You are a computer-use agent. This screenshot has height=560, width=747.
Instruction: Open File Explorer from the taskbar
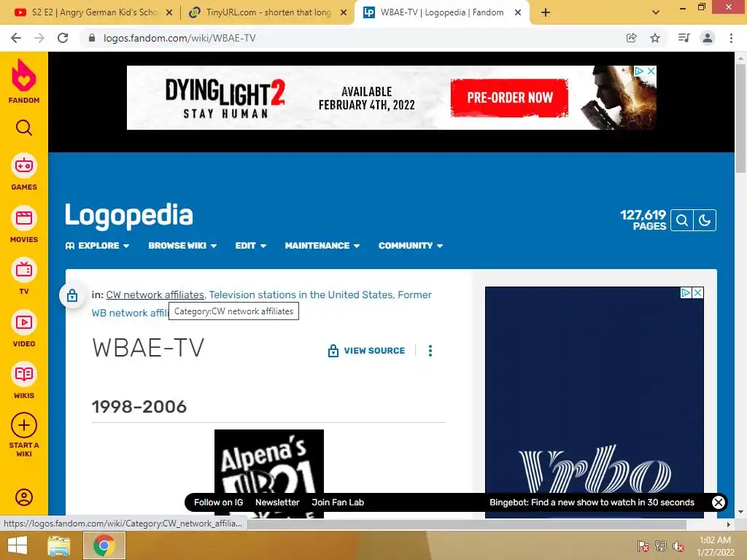59,545
